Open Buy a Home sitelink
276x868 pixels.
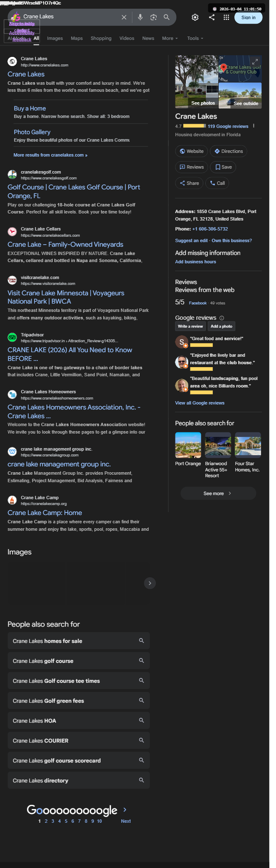(30, 108)
